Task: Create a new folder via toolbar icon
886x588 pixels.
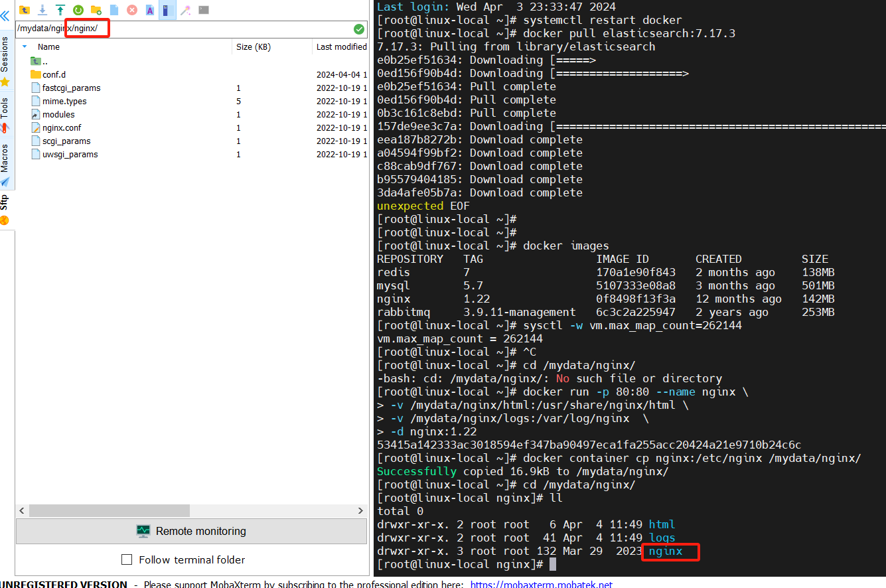Action: (96, 10)
